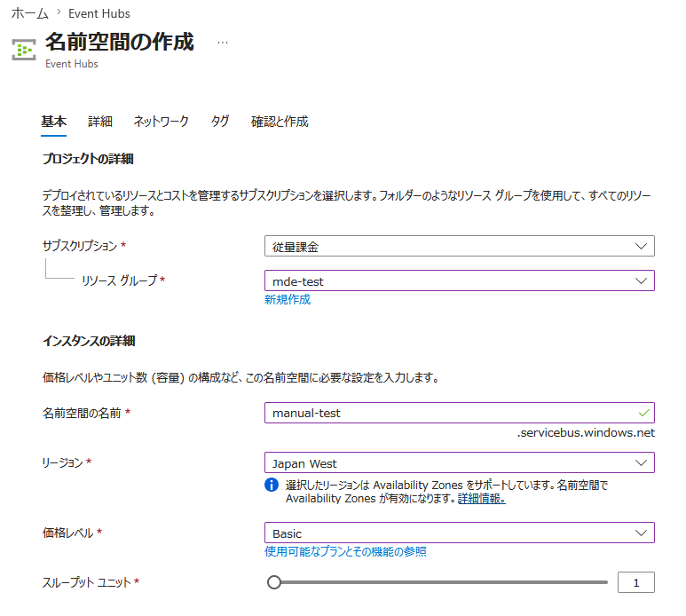Click the Event Hubs namespace icon
The width and height of the screenshot is (686, 616).
24,50
